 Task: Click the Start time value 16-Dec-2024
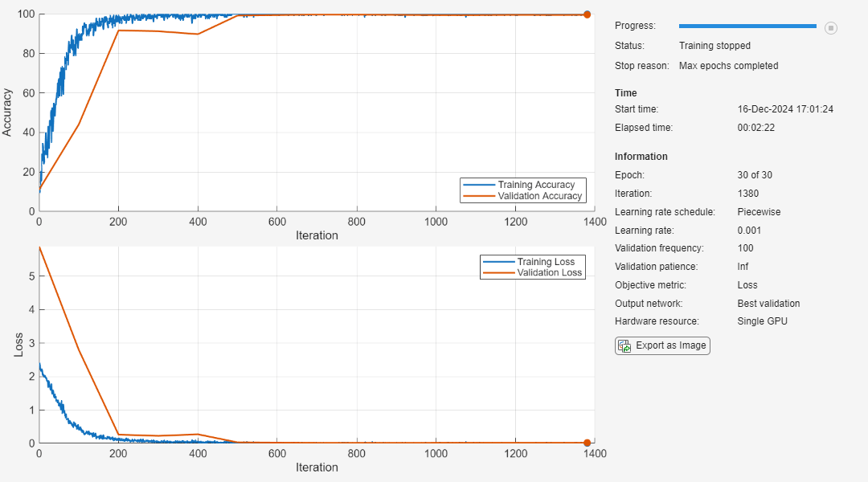(785, 109)
